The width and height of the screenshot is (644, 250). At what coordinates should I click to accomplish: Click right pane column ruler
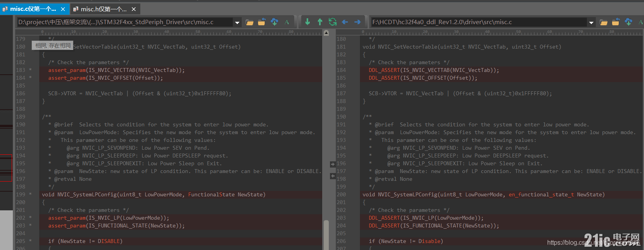pyautogui.click(x=490, y=32)
